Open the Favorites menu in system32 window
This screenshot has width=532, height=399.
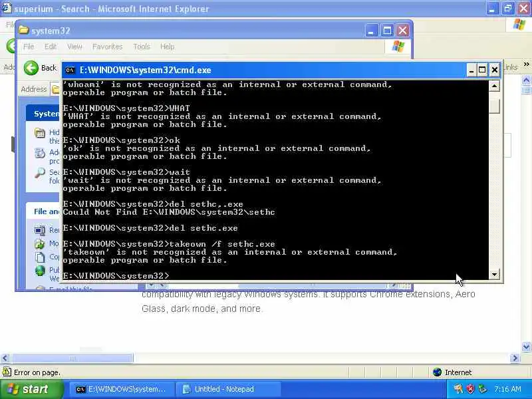(x=107, y=47)
